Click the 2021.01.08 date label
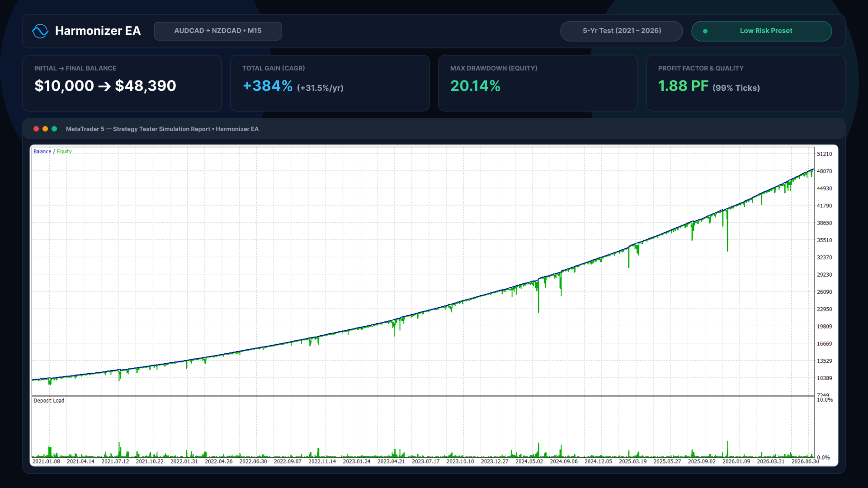The width and height of the screenshot is (868, 488). pyautogui.click(x=46, y=461)
